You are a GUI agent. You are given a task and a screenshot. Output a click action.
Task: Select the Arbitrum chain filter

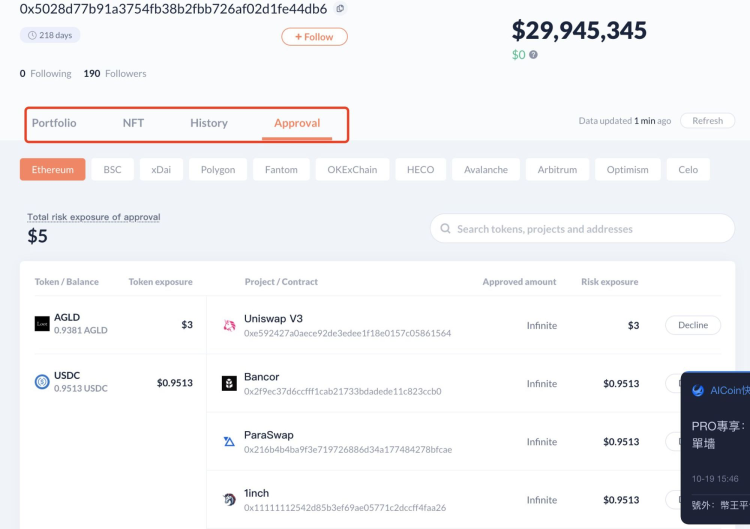point(557,170)
